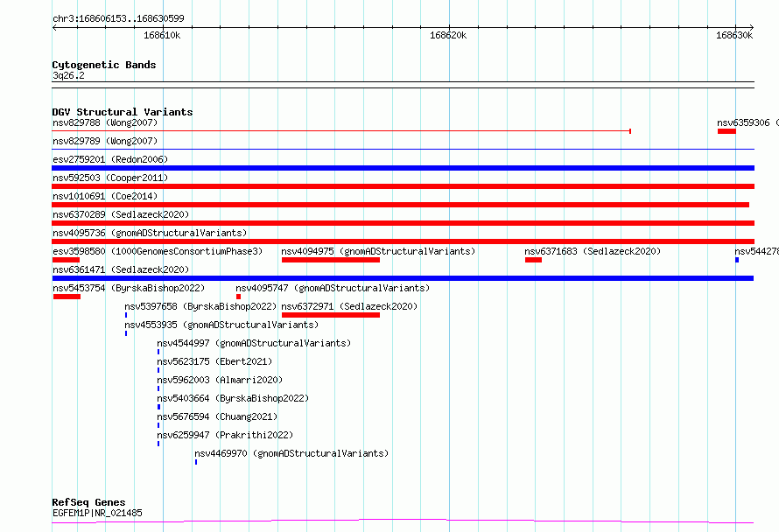This screenshot has height=532, width=779.
Task: Click nsv6259947 (Prakrithi2022) label
Action: [225, 435]
